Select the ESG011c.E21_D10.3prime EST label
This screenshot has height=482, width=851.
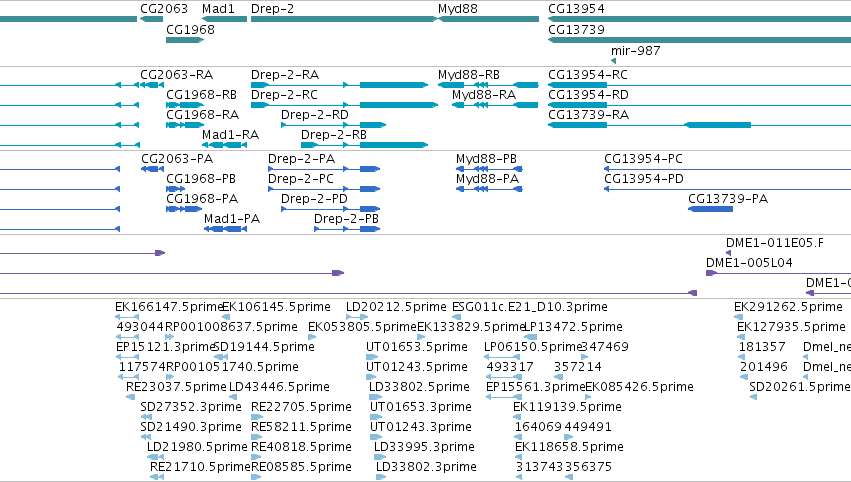tap(530, 307)
